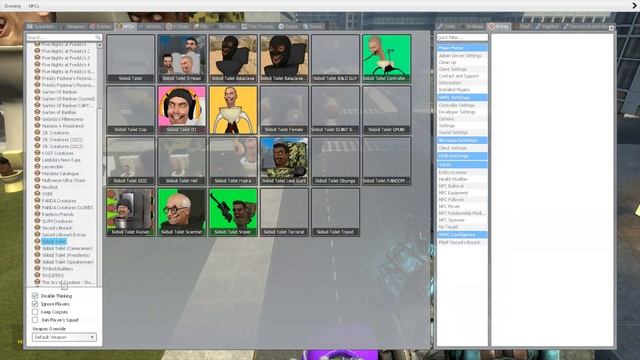This screenshot has height=360, width=640.
Task: Enable the Keep Corpses checkbox
Action: tap(35, 312)
